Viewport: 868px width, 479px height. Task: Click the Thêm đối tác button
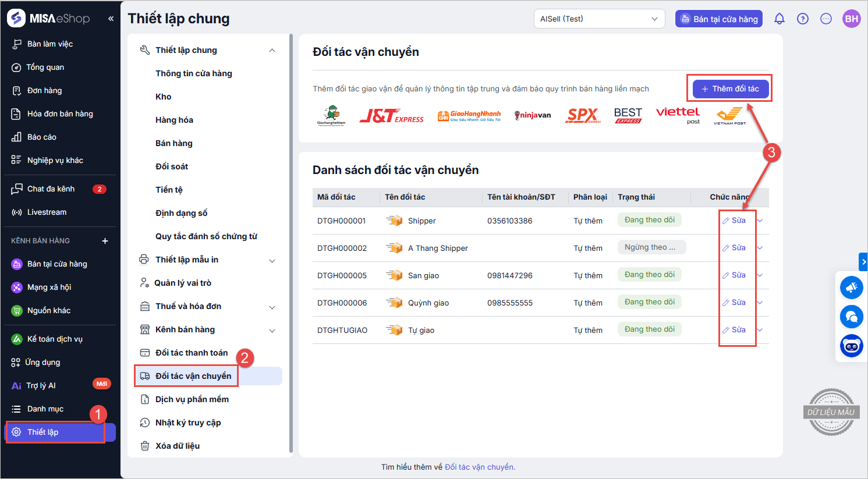(x=730, y=89)
